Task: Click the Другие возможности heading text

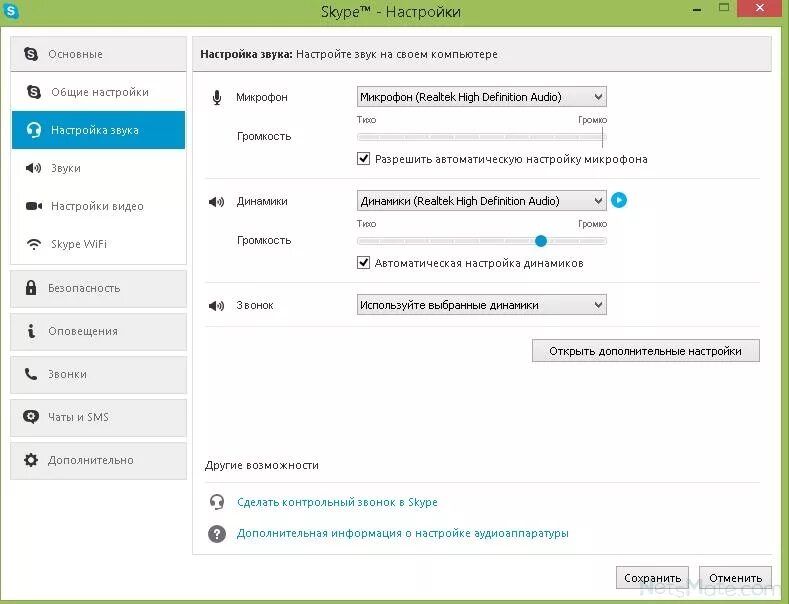Action: pyautogui.click(x=262, y=465)
